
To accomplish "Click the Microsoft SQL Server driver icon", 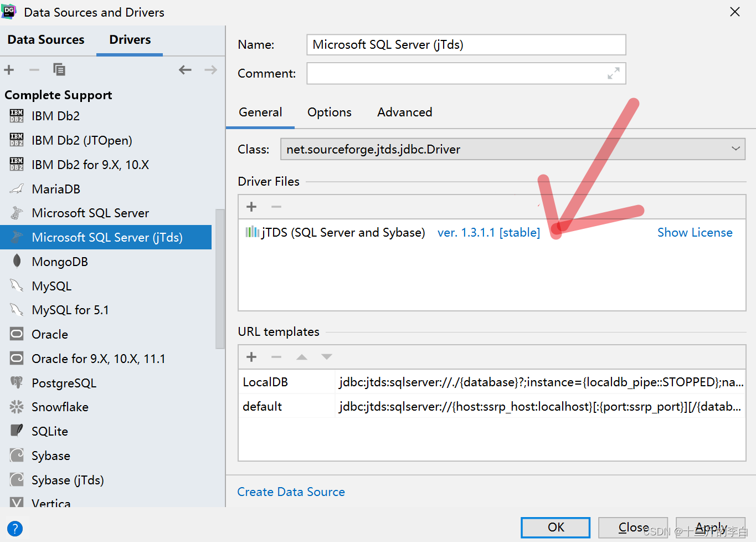I will click(17, 213).
